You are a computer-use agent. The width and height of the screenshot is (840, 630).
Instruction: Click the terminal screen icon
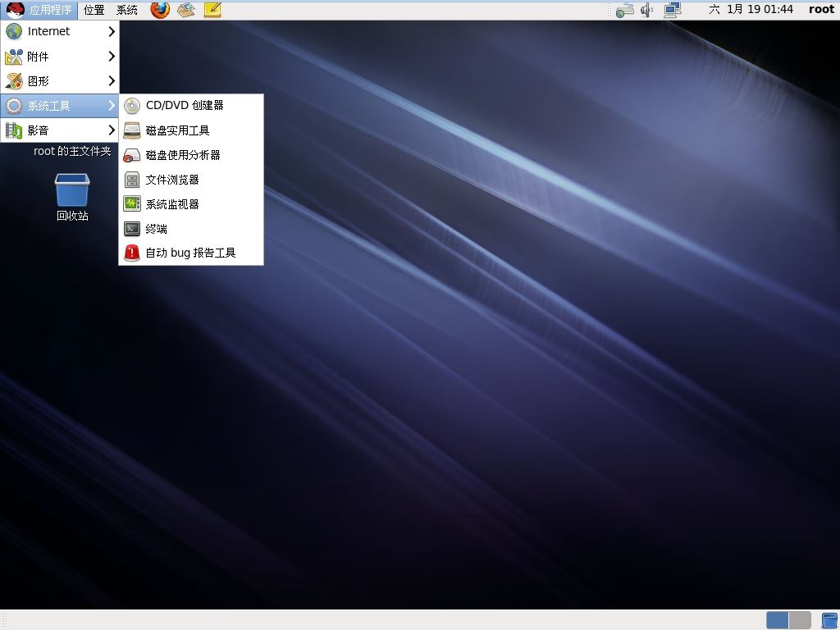pyautogui.click(x=132, y=229)
